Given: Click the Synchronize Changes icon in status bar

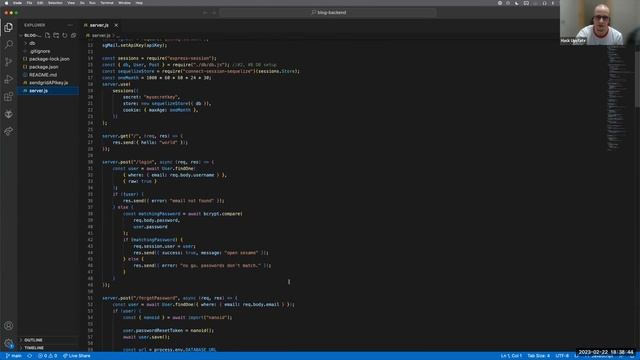Looking at the screenshot, I should tap(29, 356).
